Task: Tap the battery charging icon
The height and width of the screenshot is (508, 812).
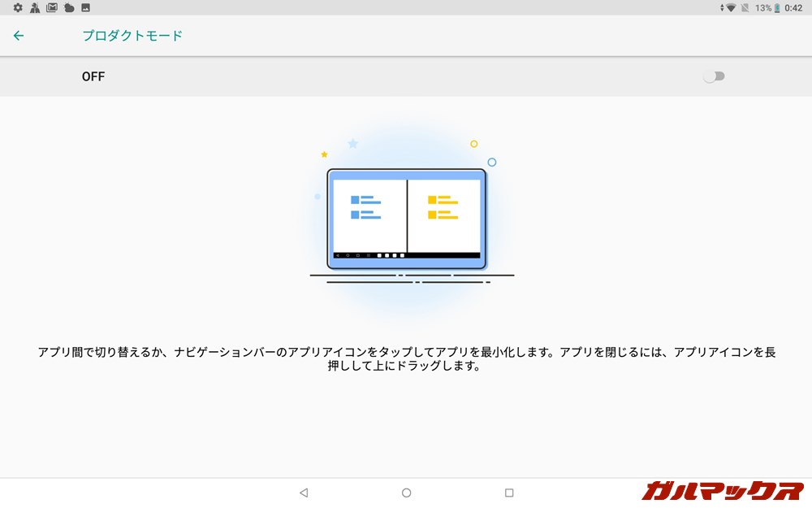Action: point(777,7)
